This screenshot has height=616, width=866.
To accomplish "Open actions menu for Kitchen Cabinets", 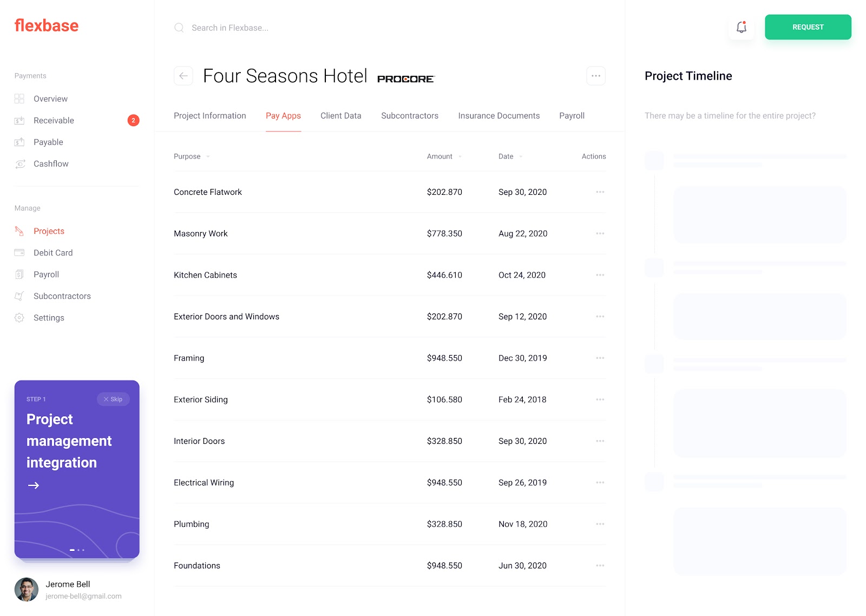I will (x=600, y=275).
